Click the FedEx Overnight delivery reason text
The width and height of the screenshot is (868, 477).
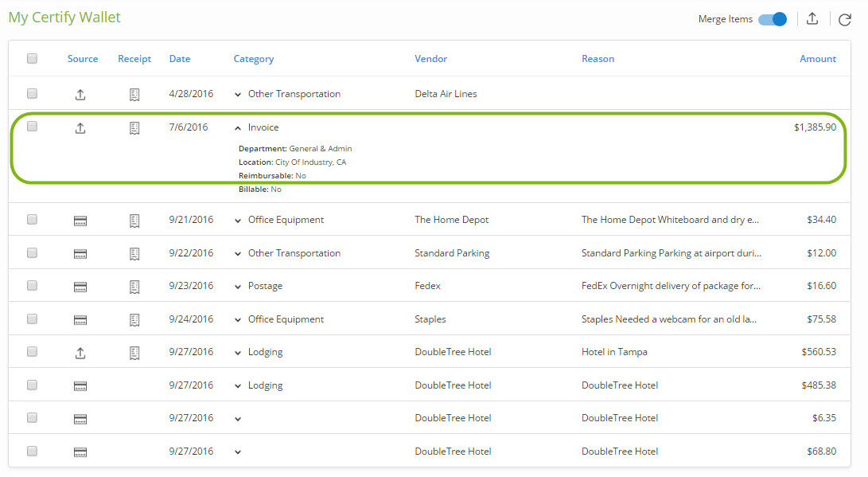[671, 286]
